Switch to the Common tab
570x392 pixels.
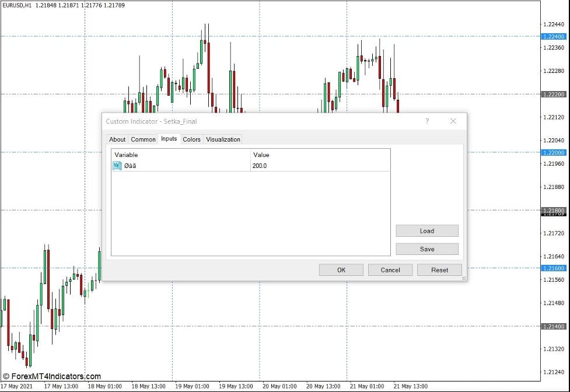pyautogui.click(x=143, y=139)
